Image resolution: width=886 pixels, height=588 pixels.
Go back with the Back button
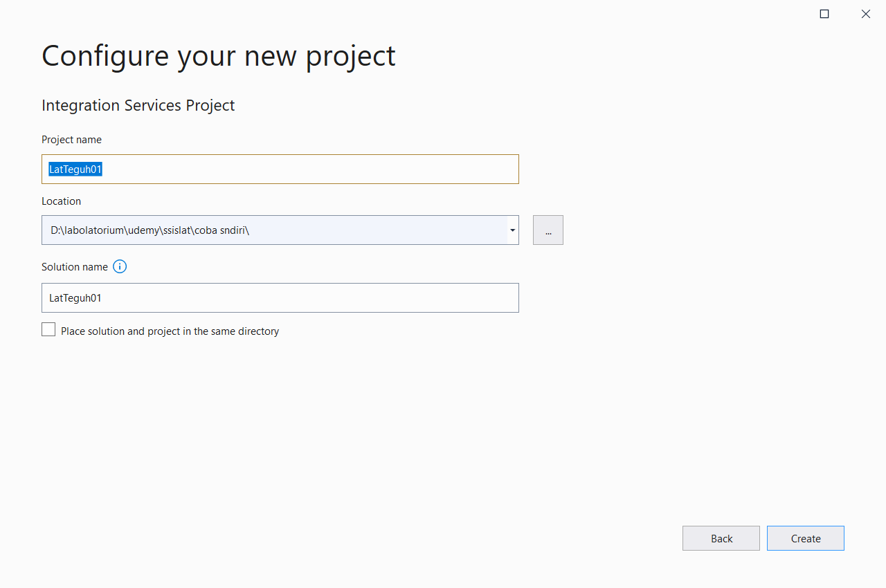click(x=721, y=538)
